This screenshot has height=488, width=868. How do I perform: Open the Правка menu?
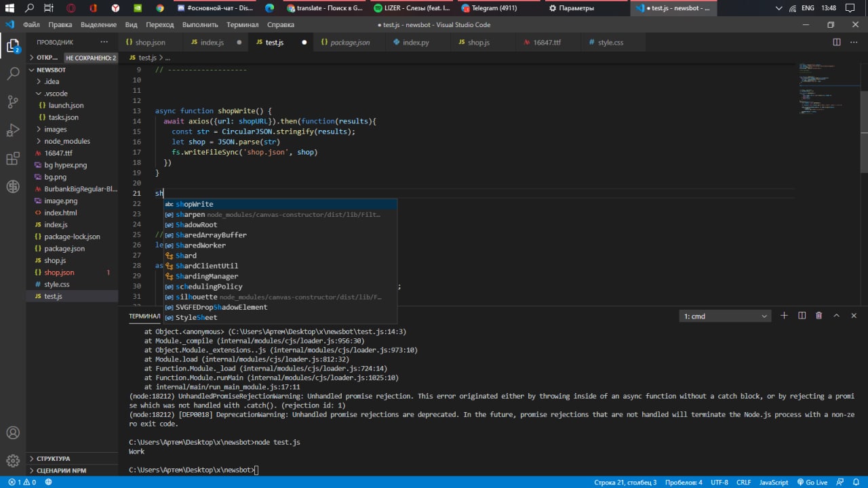point(60,24)
